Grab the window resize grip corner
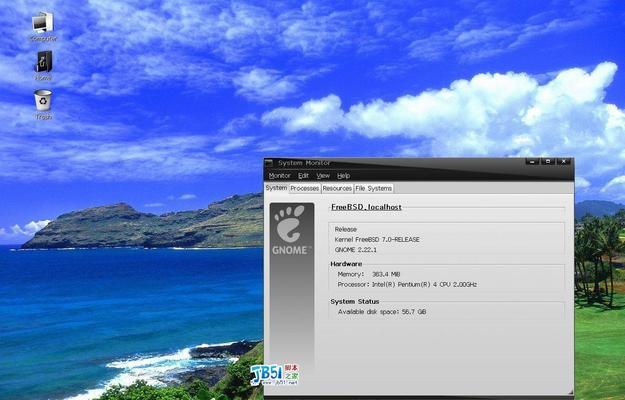 tap(570, 392)
